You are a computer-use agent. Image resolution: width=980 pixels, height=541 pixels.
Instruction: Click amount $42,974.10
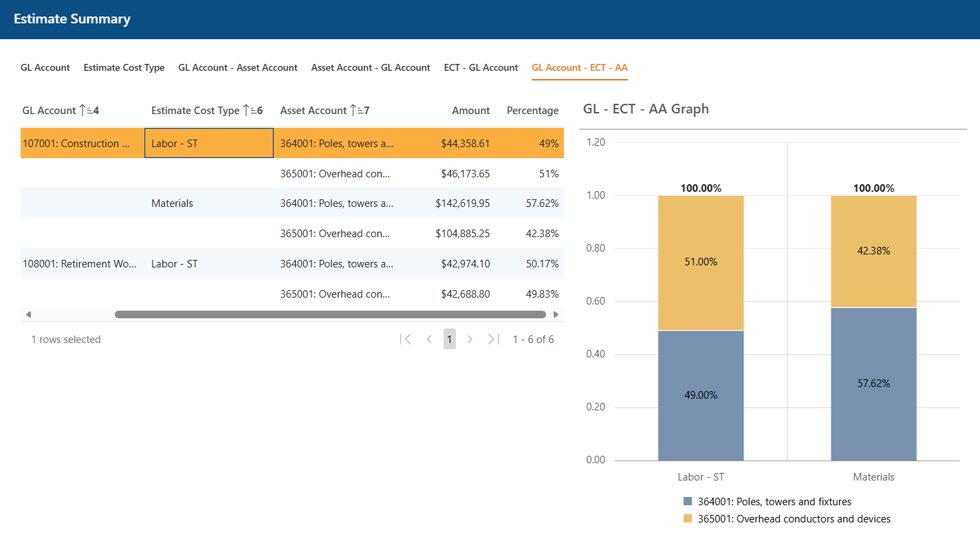click(465, 264)
